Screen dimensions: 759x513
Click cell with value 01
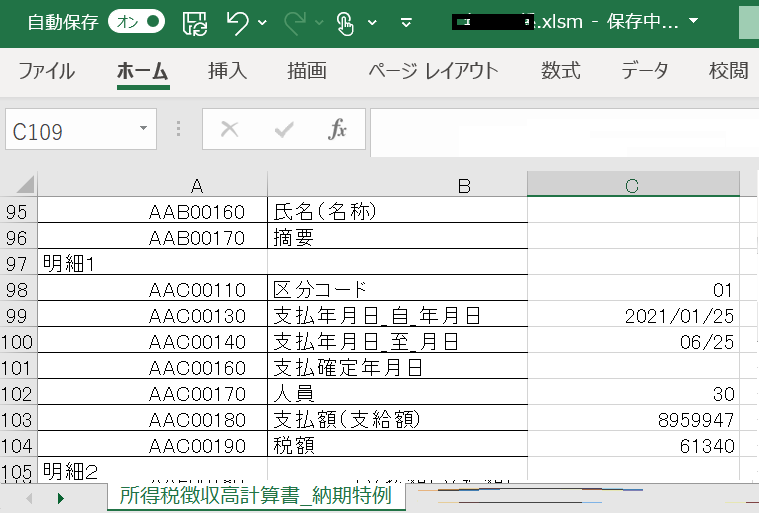[x=634, y=288]
